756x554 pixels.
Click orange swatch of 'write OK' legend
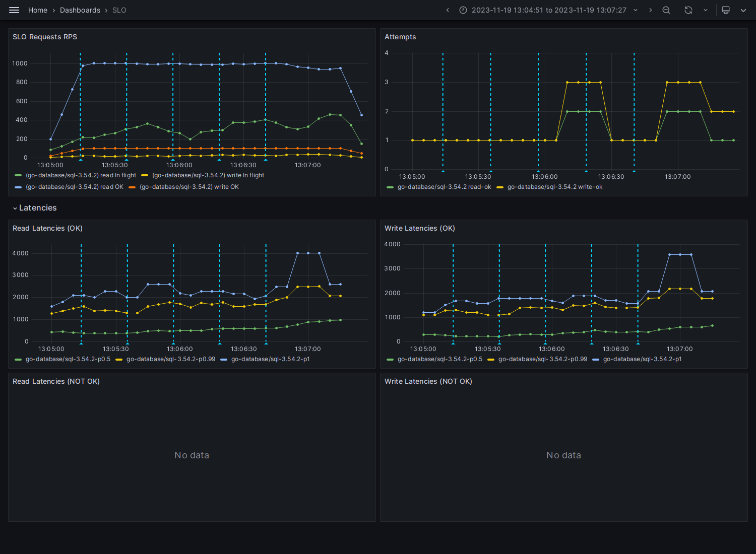click(132, 187)
